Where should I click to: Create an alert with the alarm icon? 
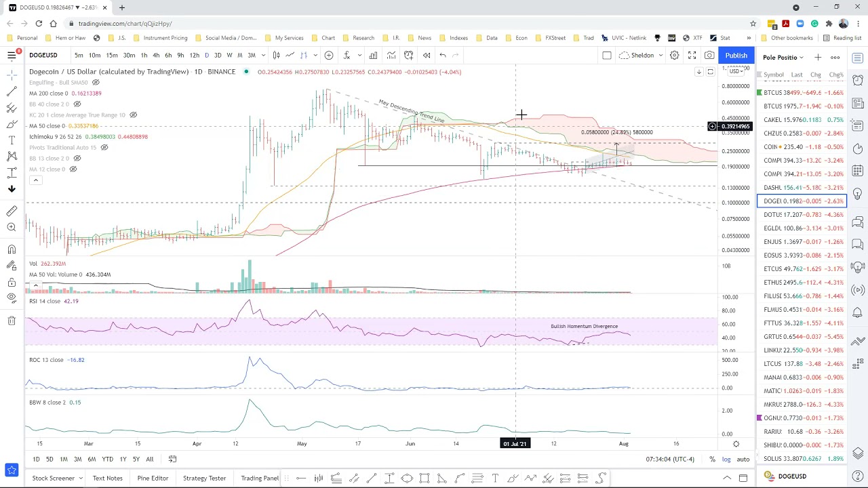409,55
